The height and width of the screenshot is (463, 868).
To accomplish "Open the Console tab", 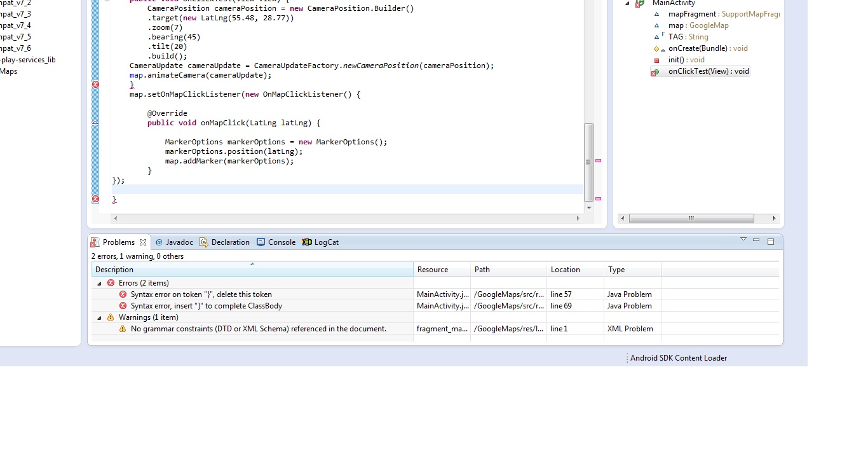I will tap(276, 242).
